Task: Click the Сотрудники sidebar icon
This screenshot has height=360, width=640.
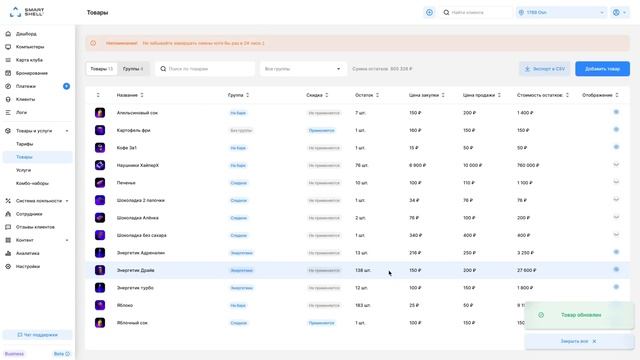Action: point(8,214)
